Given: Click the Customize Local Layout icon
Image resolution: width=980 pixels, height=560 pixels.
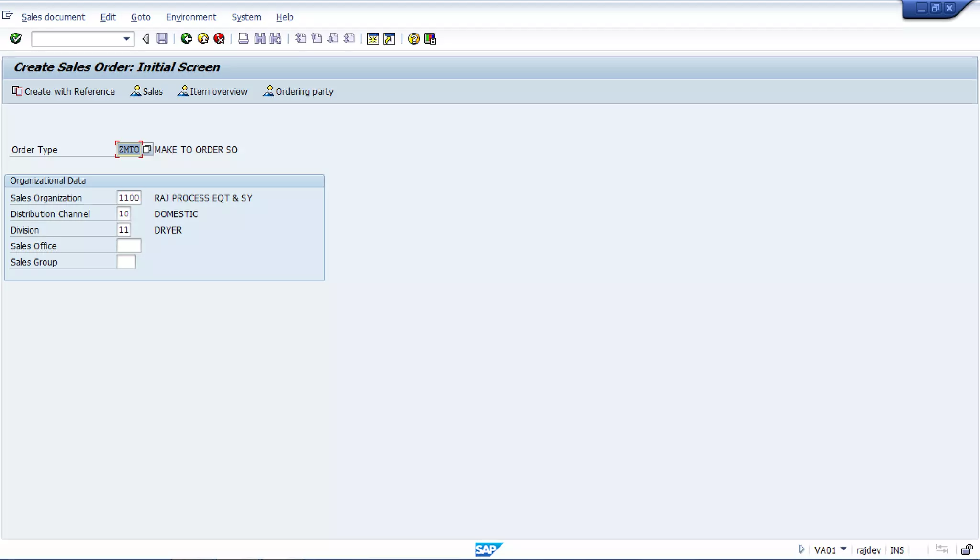Looking at the screenshot, I should (x=430, y=38).
